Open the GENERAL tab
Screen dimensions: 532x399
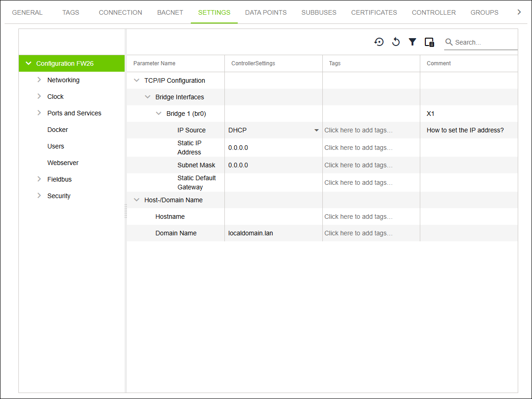[x=27, y=12]
